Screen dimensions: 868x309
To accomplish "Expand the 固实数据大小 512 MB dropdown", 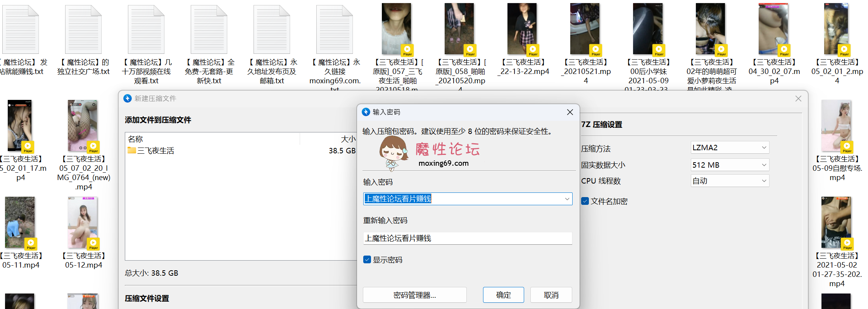I will 730,165.
